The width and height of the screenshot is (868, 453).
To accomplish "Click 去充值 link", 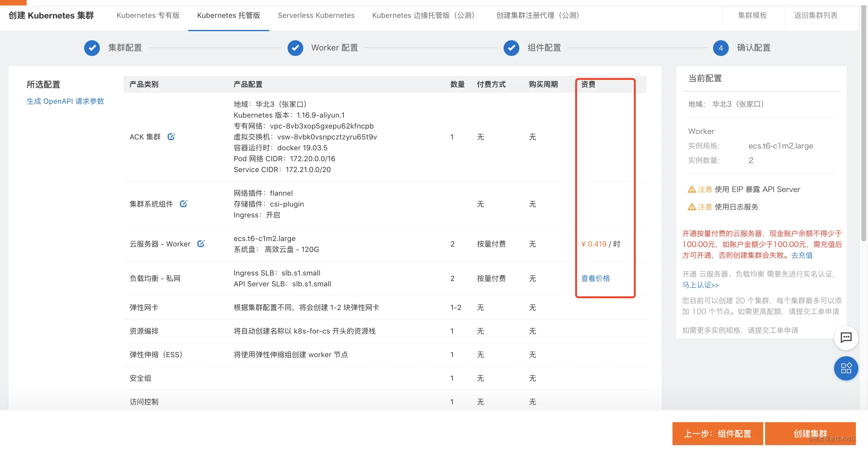I will (x=802, y=255).
